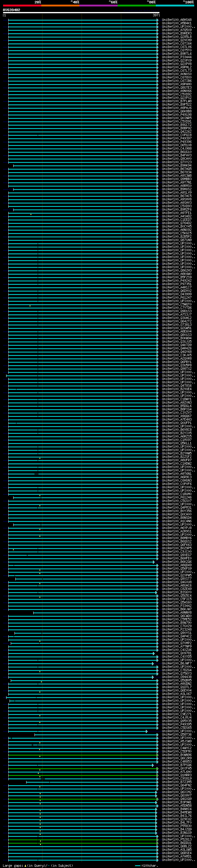This screenshot has height=868, width=197.
Task: Select label UniRef100_P49198
Action: [x=177, y=115]
